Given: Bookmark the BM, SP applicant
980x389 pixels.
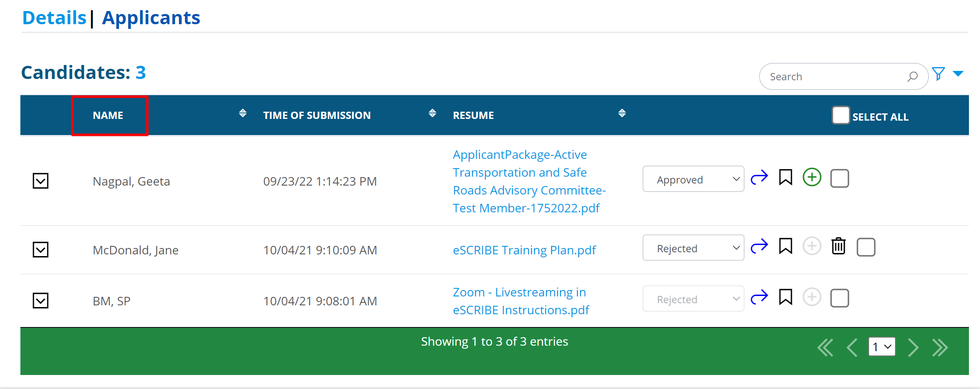Looking at the screenshot, I should point(785,297).
